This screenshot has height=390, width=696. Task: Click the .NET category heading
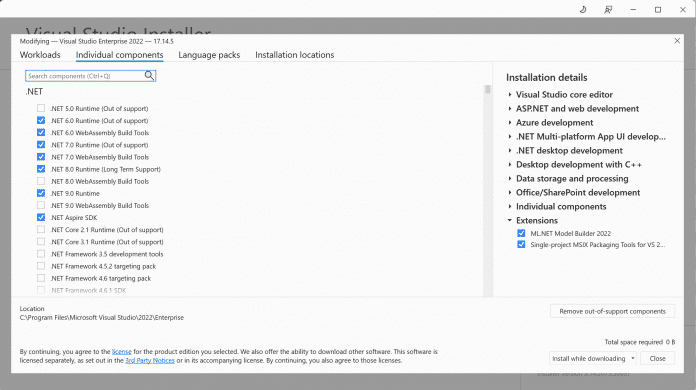[x=34, y=92]
